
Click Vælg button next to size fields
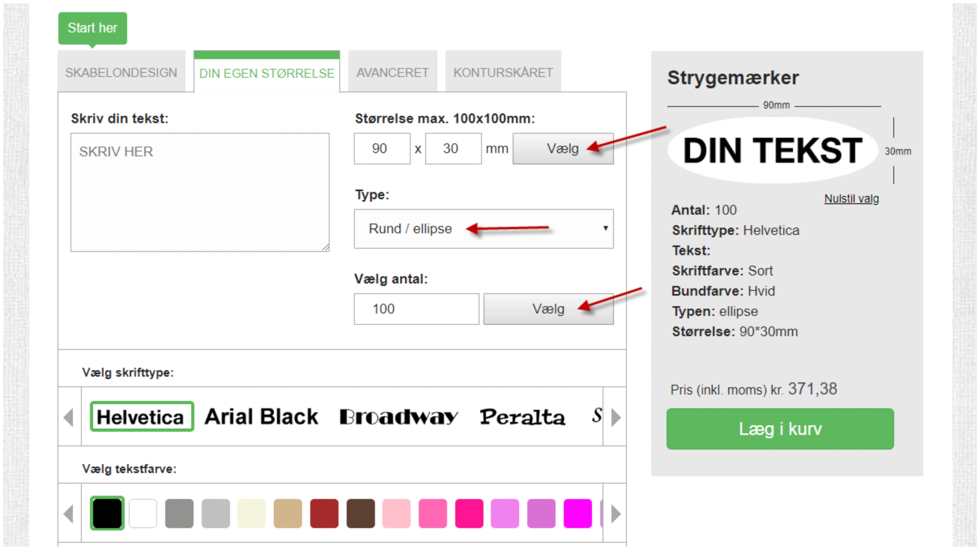coord(563,149)
